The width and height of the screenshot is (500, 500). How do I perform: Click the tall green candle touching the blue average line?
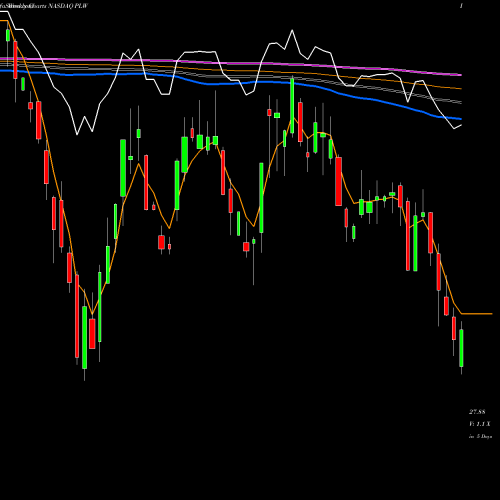point(292,106)
